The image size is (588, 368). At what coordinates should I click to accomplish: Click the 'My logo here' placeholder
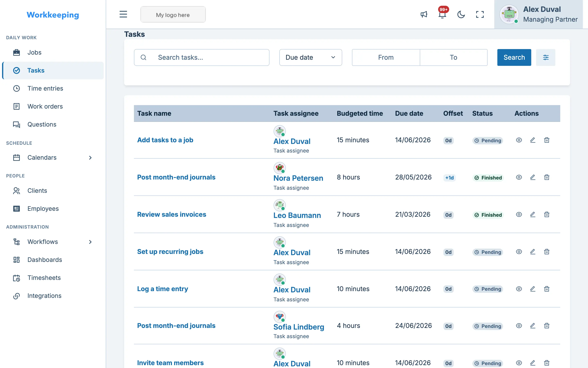click(x=173, y=15)
